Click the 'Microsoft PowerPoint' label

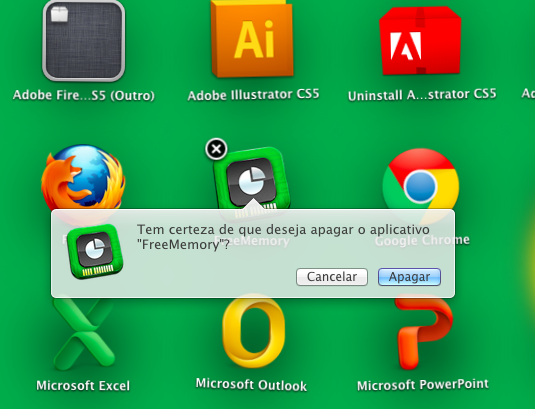423,385
